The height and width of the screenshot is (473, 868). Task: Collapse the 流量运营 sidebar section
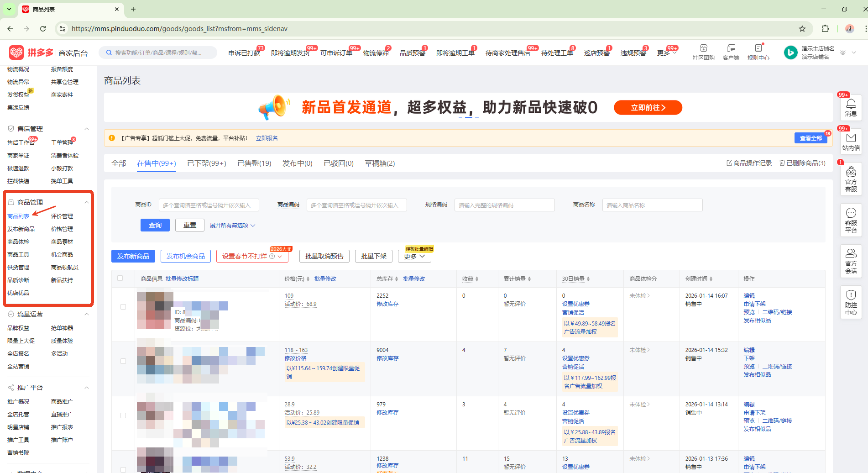pyautogui.click(x=86, y=314)
